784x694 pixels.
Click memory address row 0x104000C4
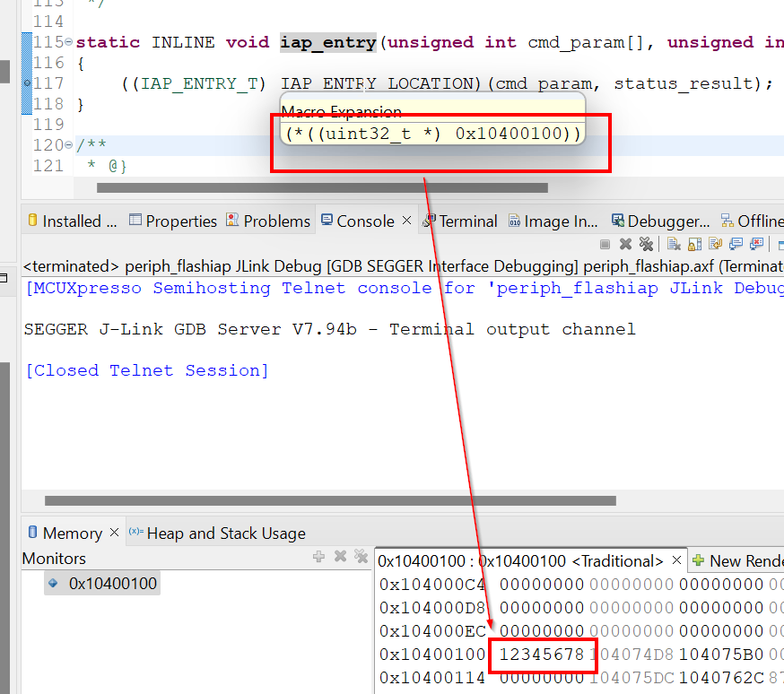pyautogui.click(x=432, y=585)
